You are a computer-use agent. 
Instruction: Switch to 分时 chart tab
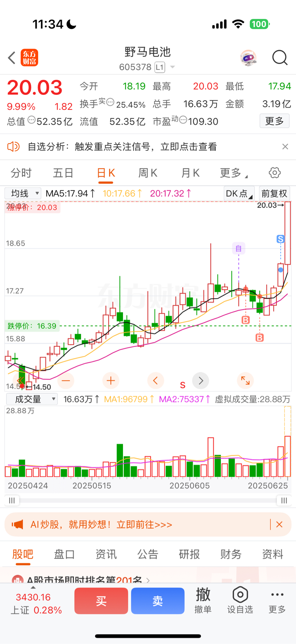click(x=21, y=173)
